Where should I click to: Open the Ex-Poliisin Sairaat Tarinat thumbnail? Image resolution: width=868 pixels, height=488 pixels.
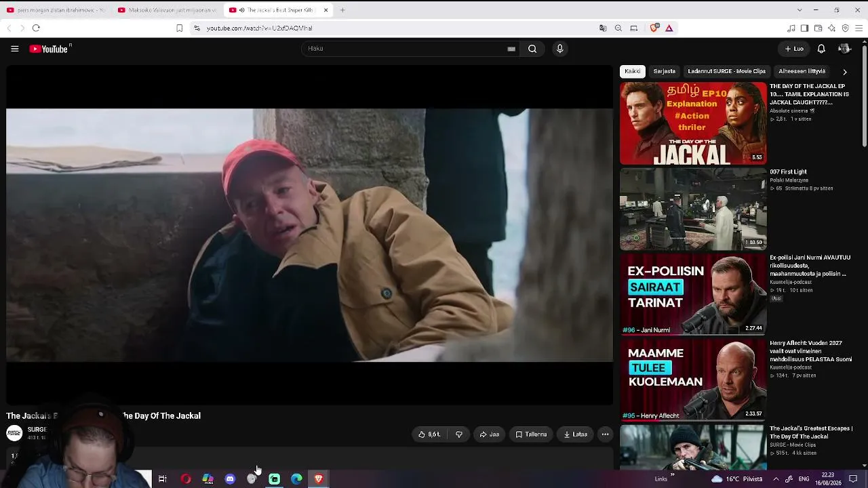pyautogui.click(x=693, y=295)
